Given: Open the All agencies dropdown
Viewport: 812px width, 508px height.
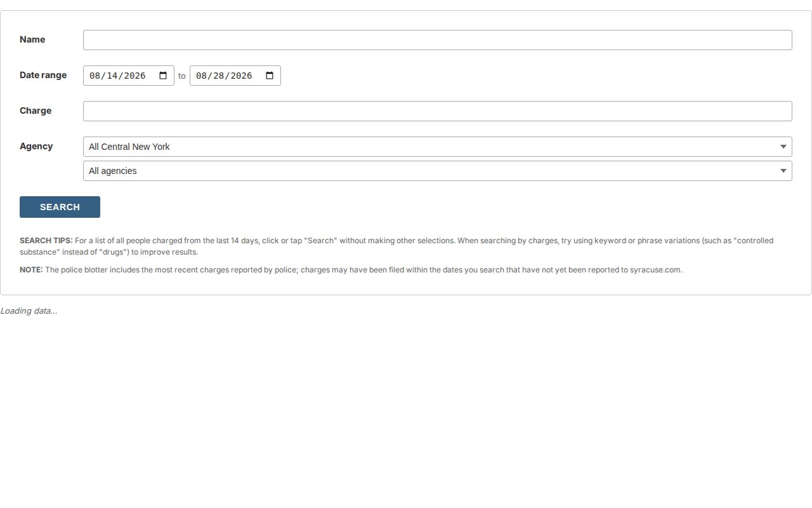Looking at the screenshot, I should 437,171.
